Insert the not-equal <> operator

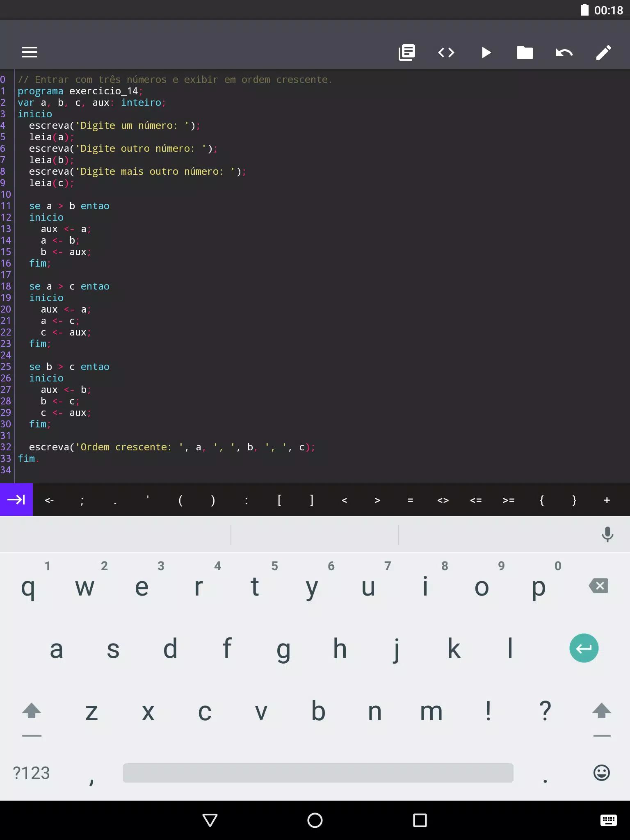point(443,500)
